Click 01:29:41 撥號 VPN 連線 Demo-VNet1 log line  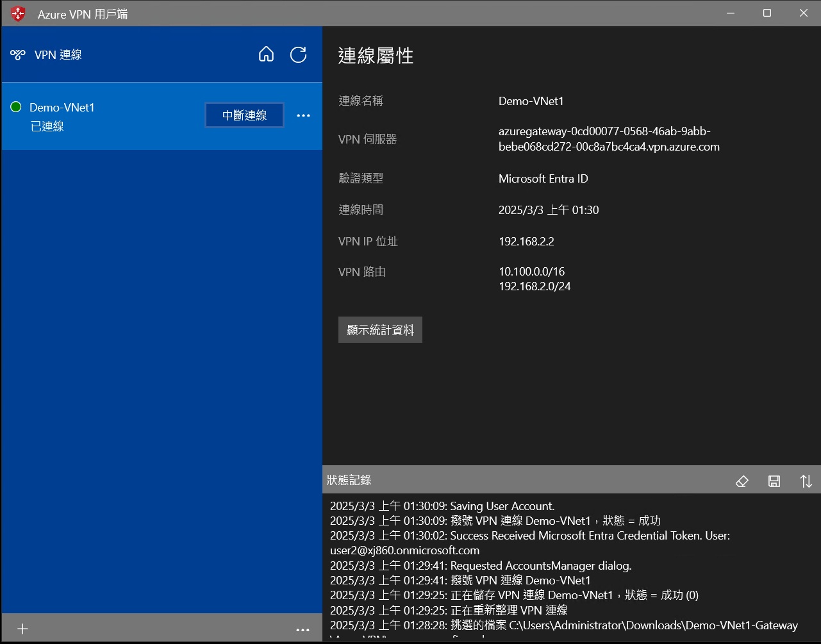tap(460, 581)
